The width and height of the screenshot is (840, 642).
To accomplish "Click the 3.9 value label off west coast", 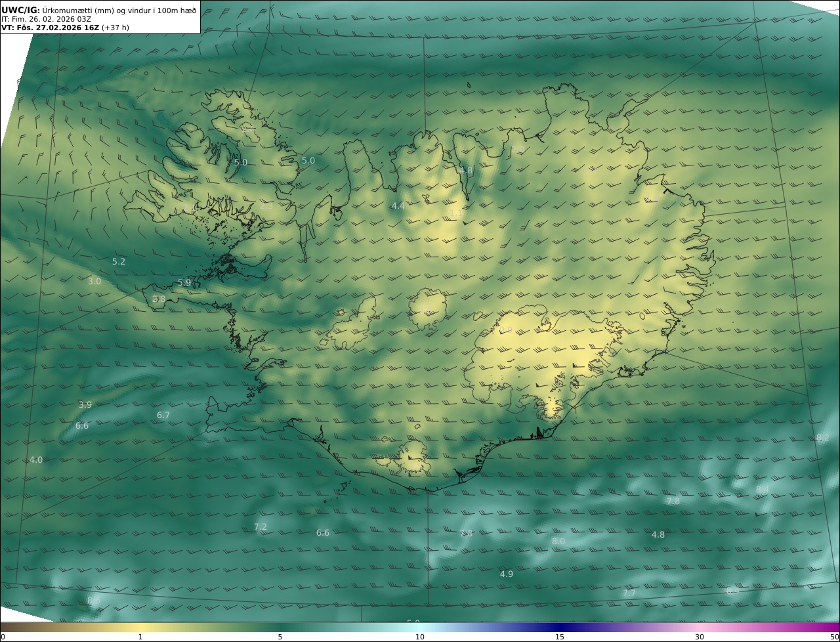I will click(85, 404).
